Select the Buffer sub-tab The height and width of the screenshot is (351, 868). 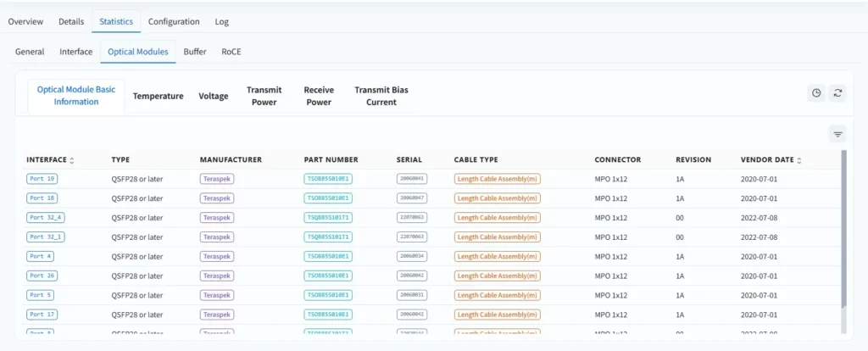coord(195,52)
